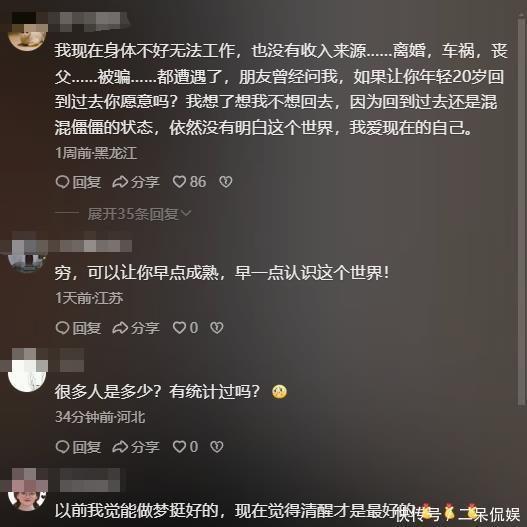Open avatar of the last commenter with glasses

(x=27, y=497)
